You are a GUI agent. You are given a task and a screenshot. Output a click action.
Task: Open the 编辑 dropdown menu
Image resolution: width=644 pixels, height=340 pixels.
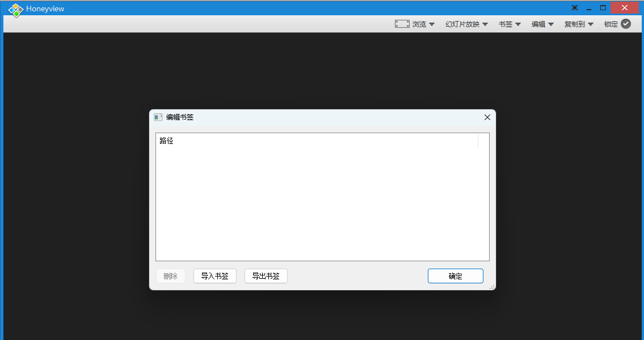[x=542, y=24]
